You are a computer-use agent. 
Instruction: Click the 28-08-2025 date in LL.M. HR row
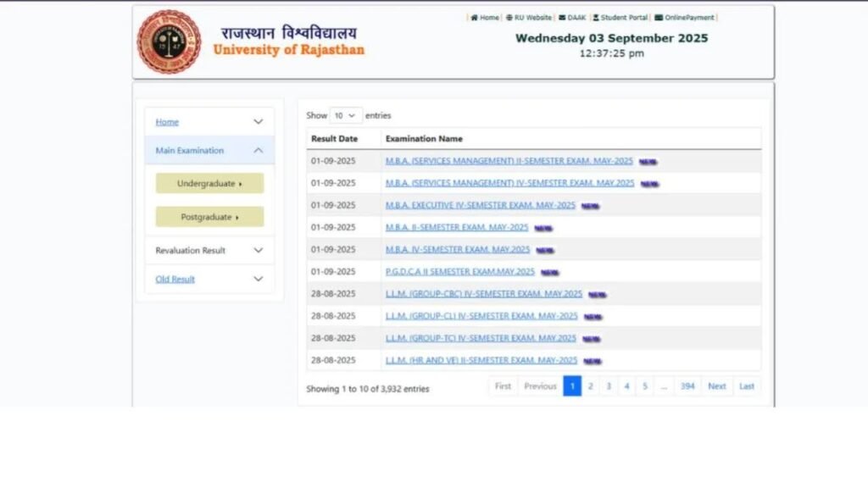click(x=333, y=360)
